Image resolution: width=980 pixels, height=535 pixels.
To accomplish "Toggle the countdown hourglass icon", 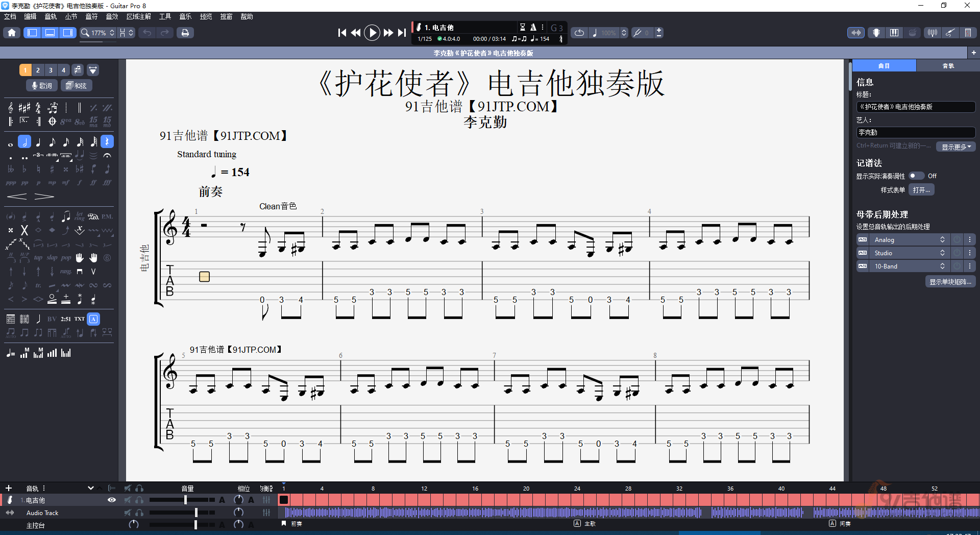I will (x=522, y=28).
